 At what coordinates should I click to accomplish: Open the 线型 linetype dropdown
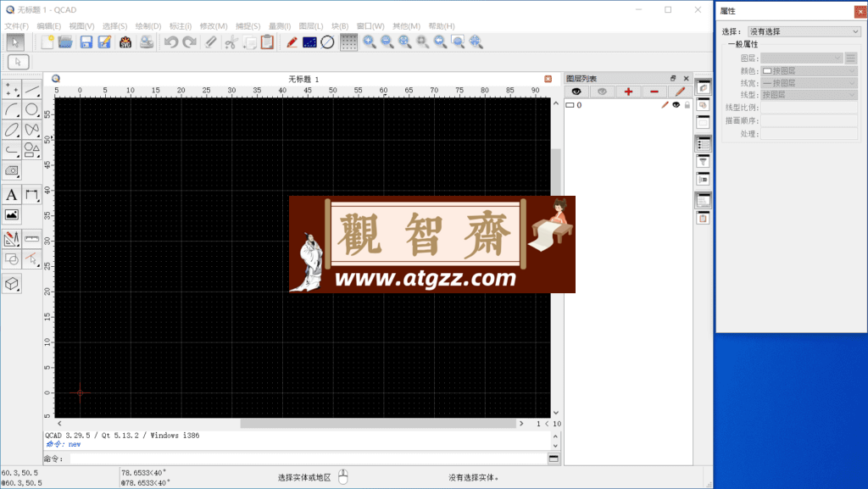coord(809,95)
